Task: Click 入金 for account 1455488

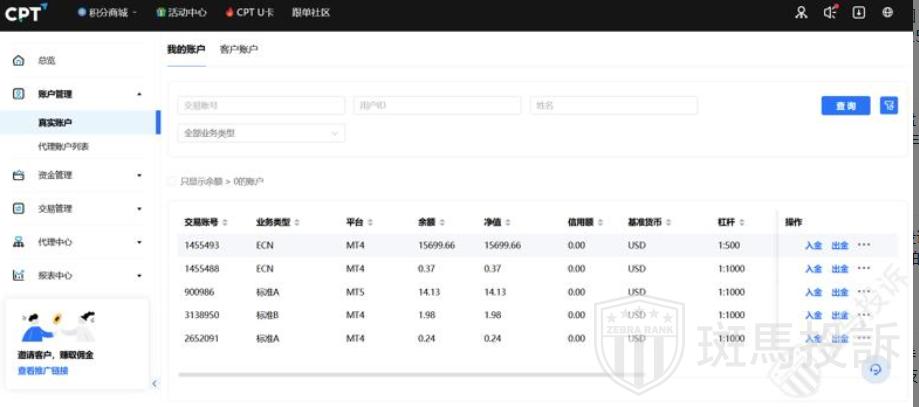Action: pos(813,269)
